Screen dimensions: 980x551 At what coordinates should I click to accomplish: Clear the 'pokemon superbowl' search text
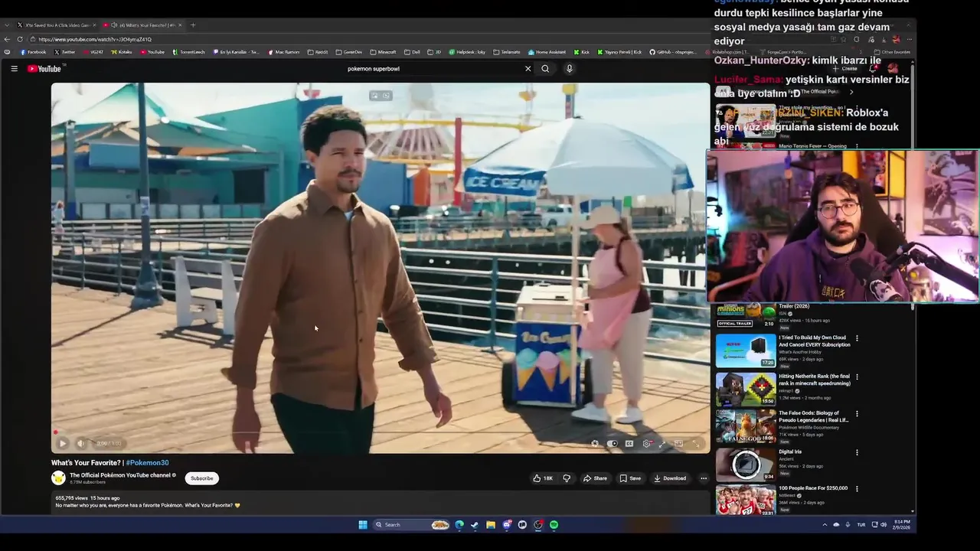tap(528, 69)
